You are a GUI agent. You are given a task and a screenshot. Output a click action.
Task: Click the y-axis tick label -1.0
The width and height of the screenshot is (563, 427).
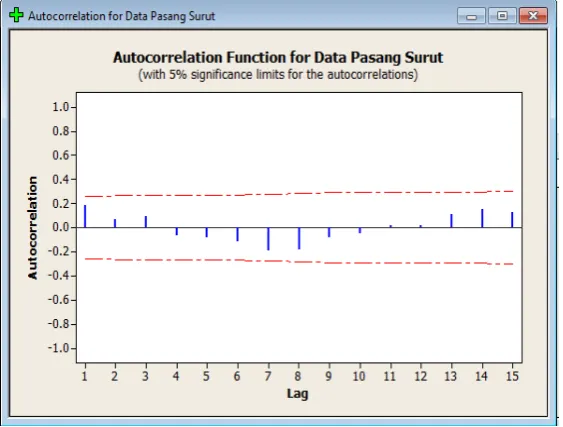(59, 348)
